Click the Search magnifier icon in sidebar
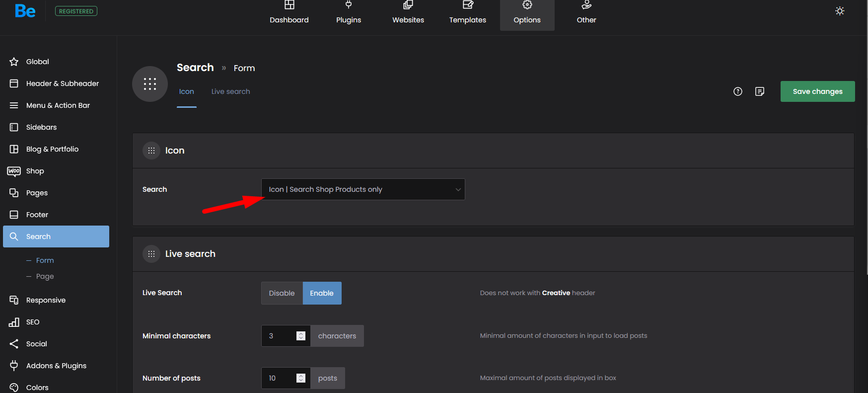The width and height of the screenshot is (868, 393). (14, 236)
